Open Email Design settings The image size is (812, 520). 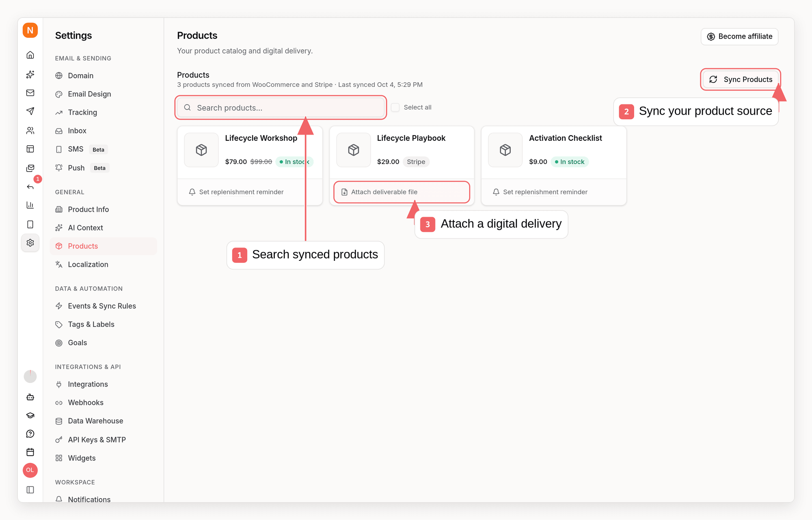[104, 94]
